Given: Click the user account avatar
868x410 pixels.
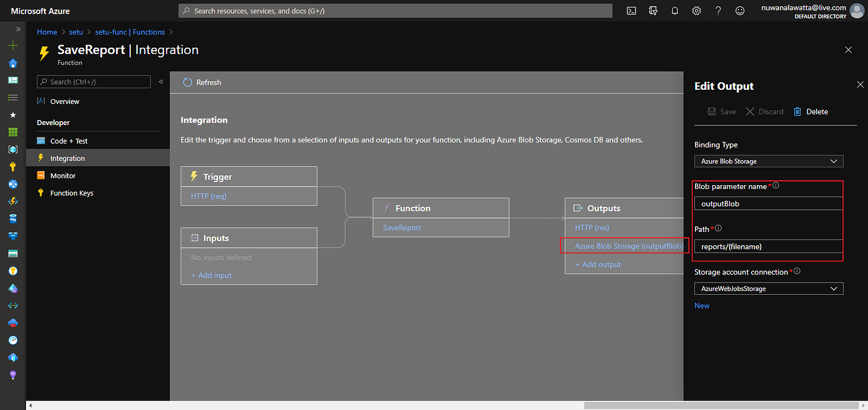Looking at the screenshot, I should point(856,11).
